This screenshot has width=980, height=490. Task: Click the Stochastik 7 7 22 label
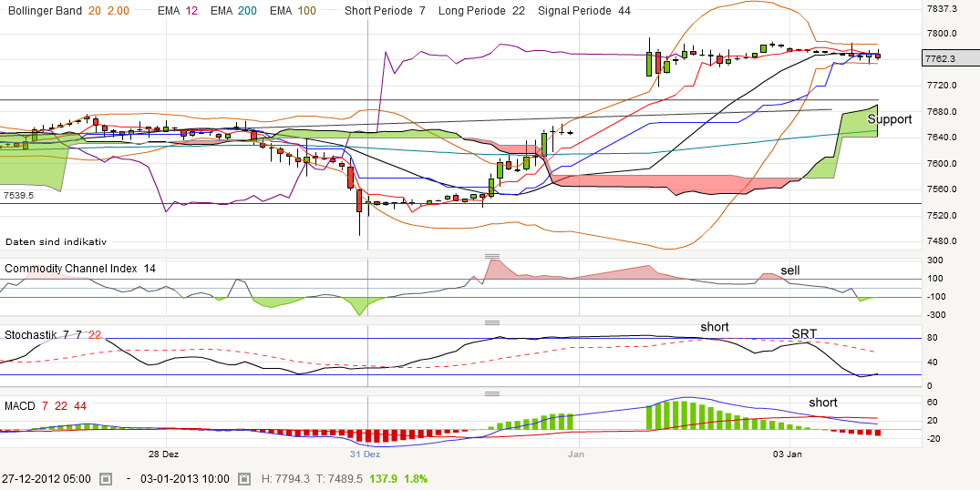click(53, 334)
